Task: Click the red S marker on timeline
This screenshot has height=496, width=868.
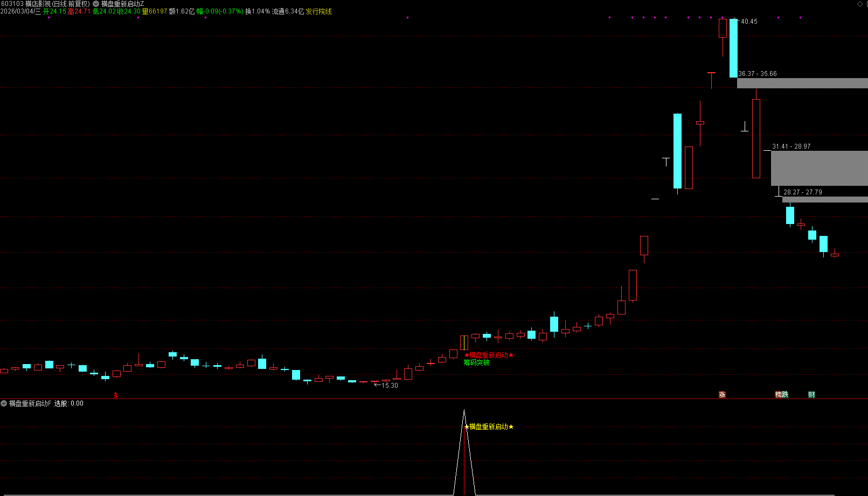Action: coord(115,395)
